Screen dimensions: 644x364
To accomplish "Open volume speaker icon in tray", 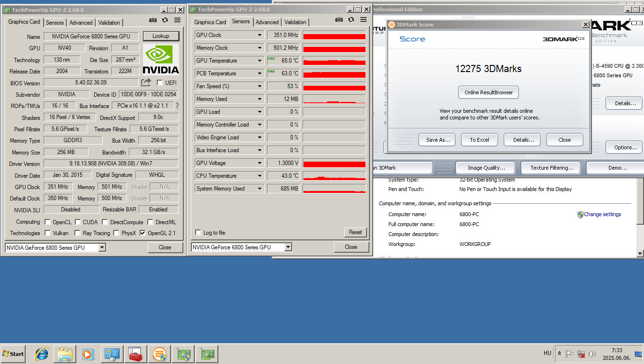I will (592, 354).
